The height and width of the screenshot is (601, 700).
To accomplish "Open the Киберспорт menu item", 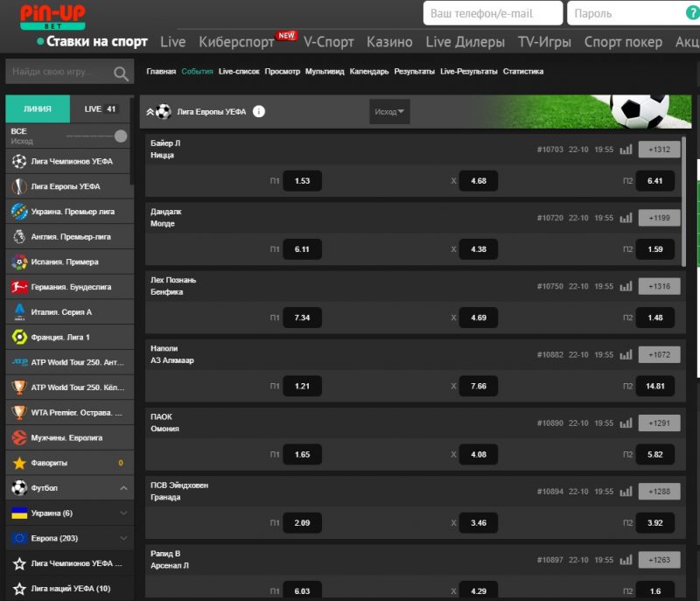I will 236,41.
